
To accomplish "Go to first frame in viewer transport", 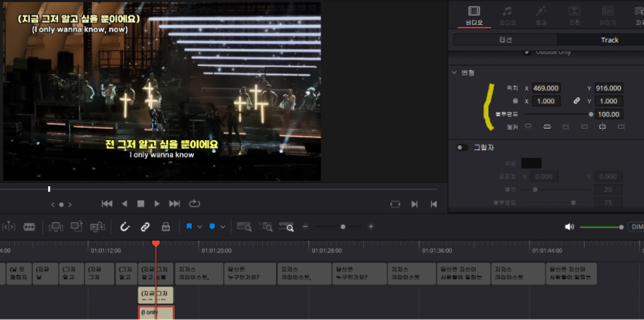I will [x=107, y=204].
